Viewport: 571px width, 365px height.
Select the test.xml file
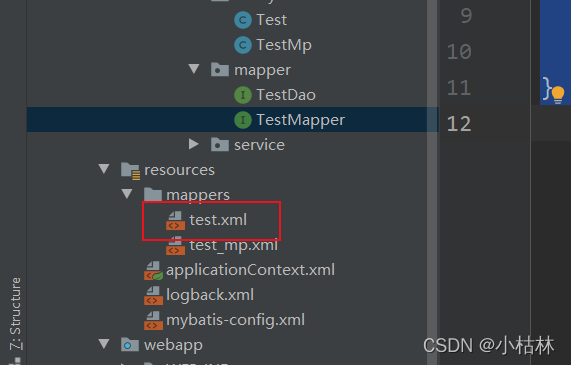pos(218,220)
